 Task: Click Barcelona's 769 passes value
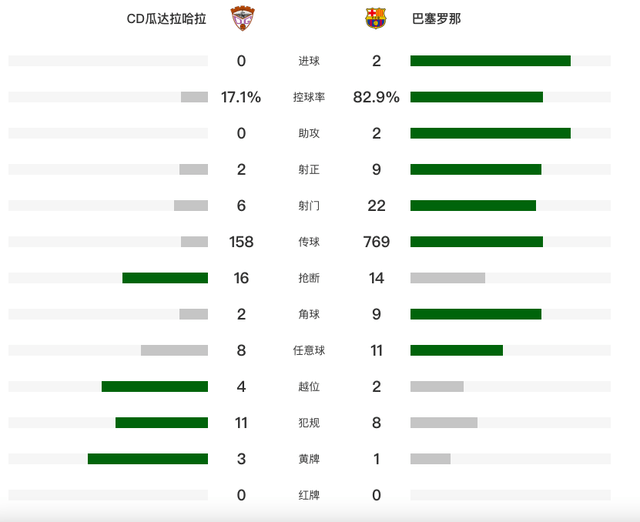[x=376, y=241]
